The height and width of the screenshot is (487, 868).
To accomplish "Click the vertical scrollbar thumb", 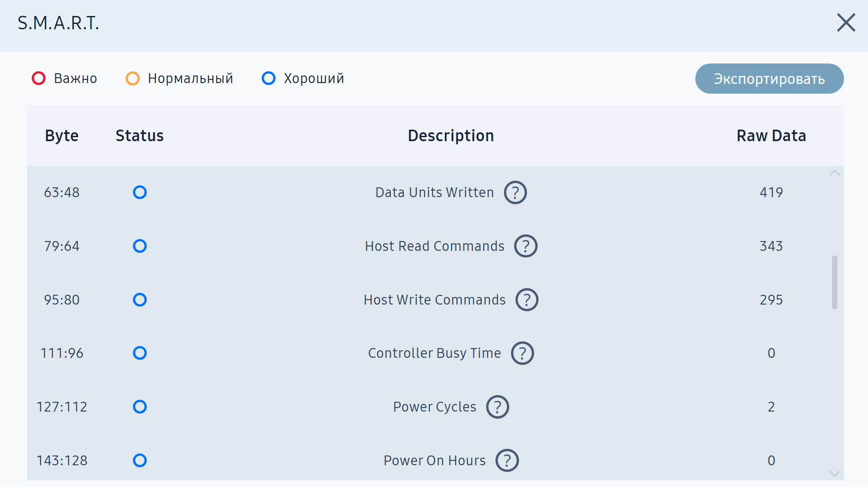I will pos(834,282).
